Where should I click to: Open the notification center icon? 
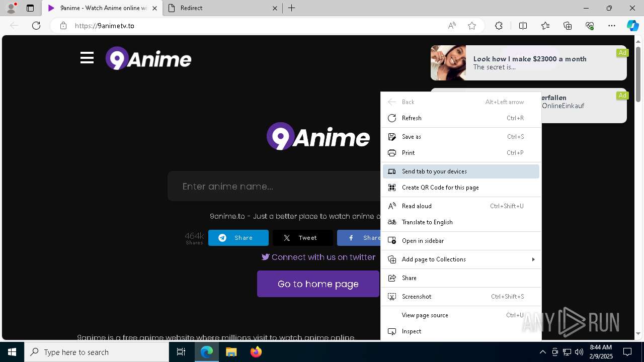627,352
